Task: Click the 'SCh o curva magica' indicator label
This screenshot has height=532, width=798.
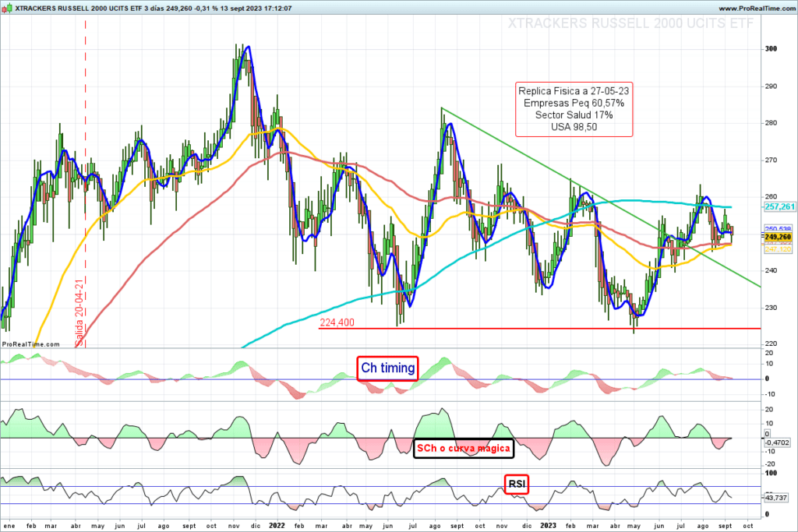Action: click(x=463, y=448)
